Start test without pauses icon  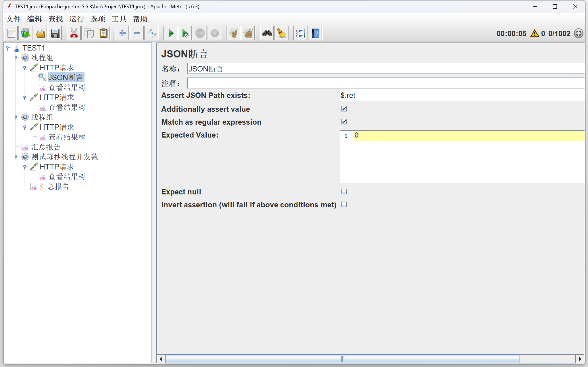185,33
